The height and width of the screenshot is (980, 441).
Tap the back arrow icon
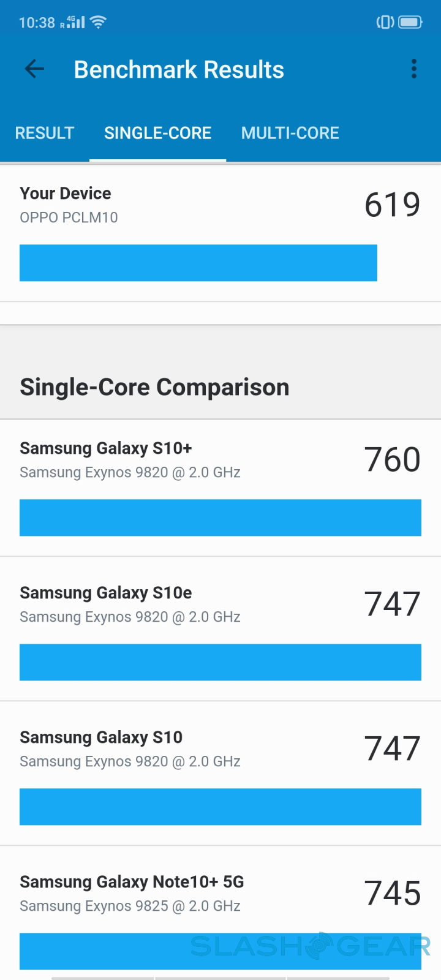coord(34,69)
